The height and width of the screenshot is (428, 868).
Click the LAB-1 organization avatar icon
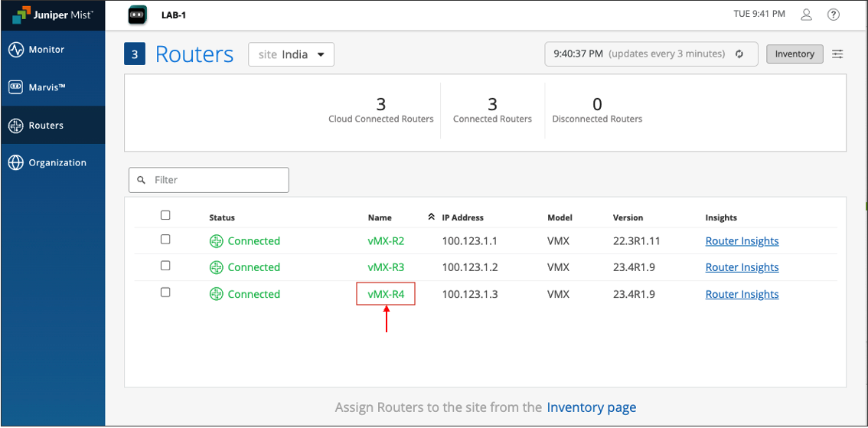point(137,15)
